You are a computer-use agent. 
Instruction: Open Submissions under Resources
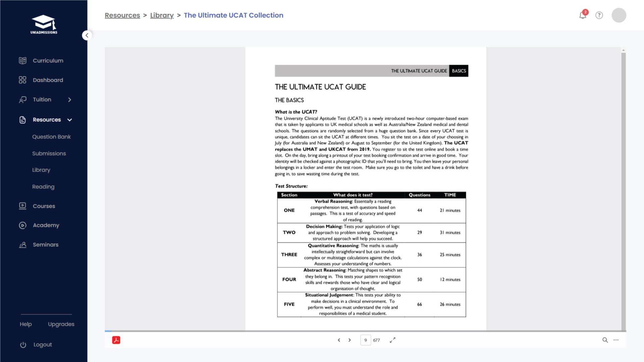(x=49, y=154)
